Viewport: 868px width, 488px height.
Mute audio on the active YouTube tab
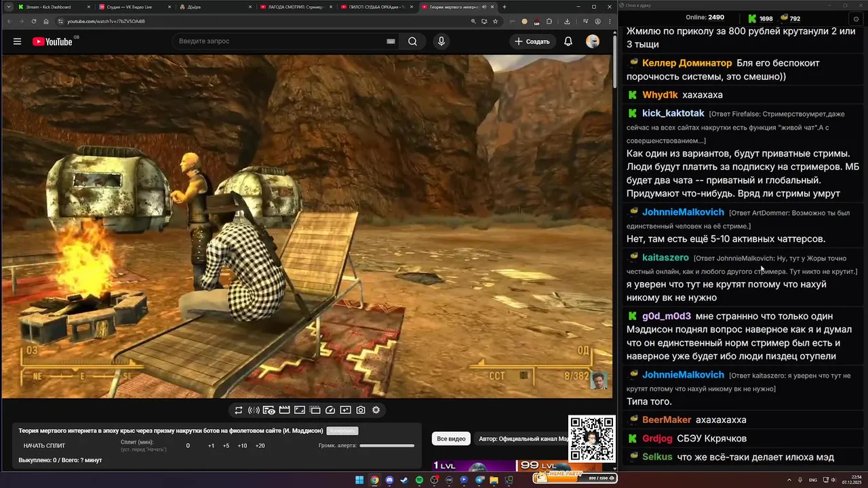pyautogui.click(x=484, y=7)
